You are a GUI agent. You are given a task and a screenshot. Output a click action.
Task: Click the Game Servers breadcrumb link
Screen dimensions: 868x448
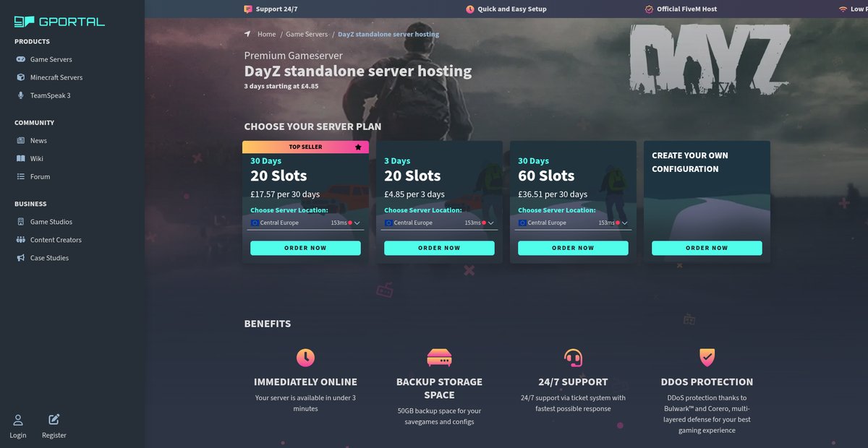click(x=307, y=34)
